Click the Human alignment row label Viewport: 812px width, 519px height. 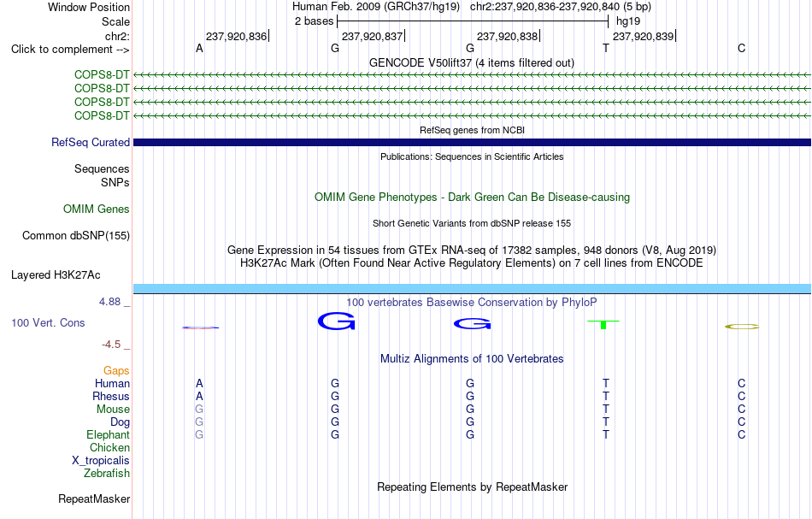point(112,383)
